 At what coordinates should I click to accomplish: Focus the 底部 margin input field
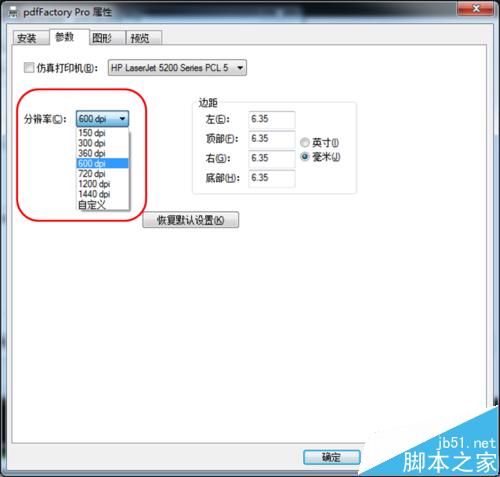pyautogui.click(x=272, y=178)
